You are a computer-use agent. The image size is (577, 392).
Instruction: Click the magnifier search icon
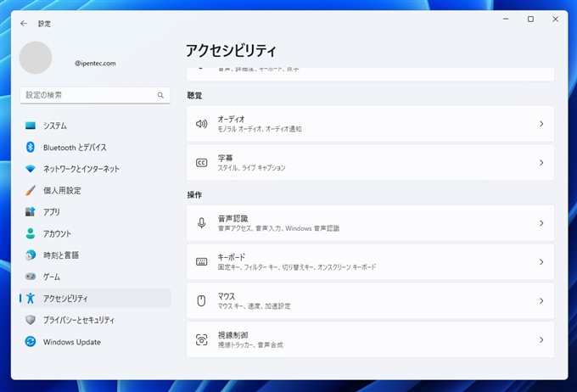[x=160, y=95]
